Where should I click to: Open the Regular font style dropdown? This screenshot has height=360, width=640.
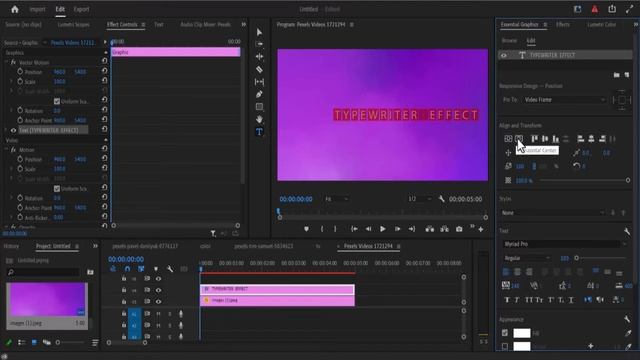coord(527,258)
